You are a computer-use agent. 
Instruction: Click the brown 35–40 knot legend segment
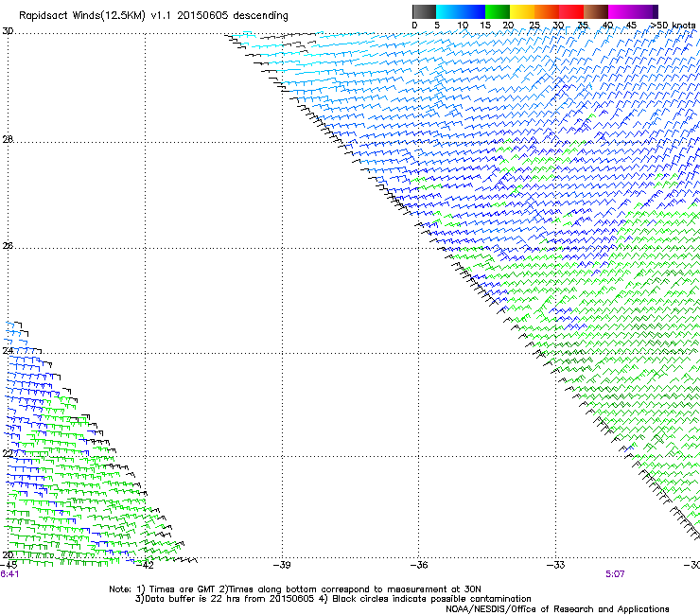point(596,11)
